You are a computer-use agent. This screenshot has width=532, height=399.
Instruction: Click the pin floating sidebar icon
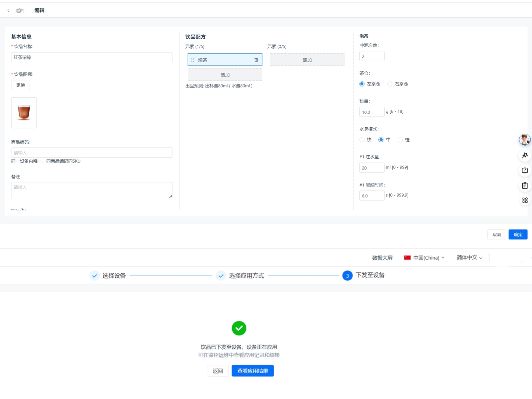pos(525,155)
